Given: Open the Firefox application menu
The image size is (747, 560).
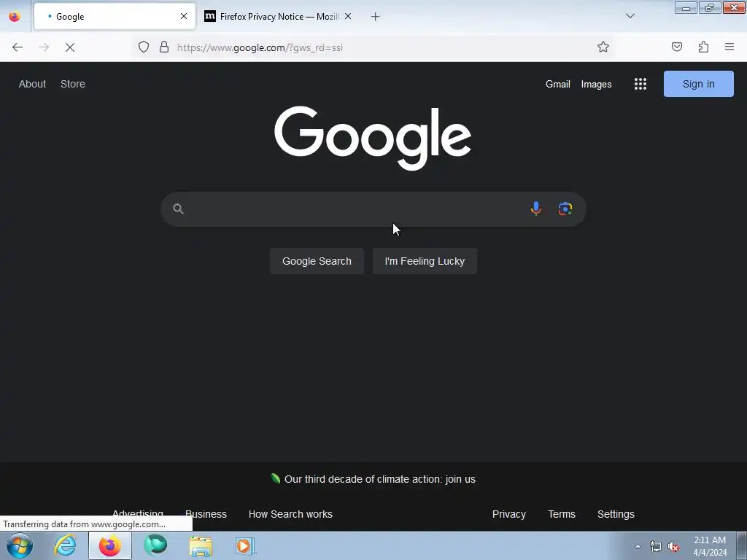Looking at the screenshot, I should [729, 47].
